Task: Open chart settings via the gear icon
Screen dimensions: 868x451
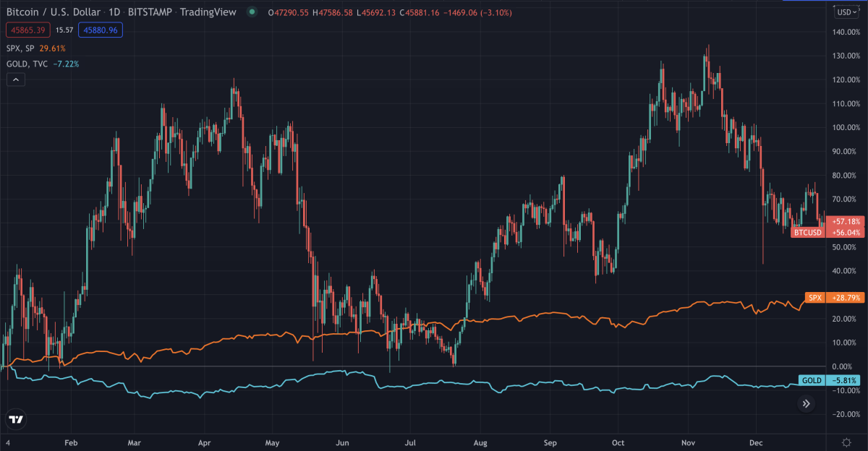Action: coord(846,442)
